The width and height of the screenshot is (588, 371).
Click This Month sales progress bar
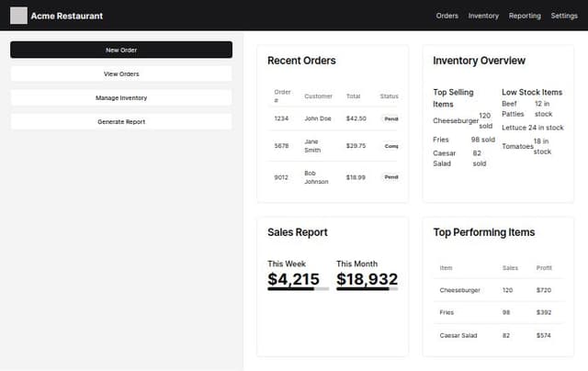[367, 289]
